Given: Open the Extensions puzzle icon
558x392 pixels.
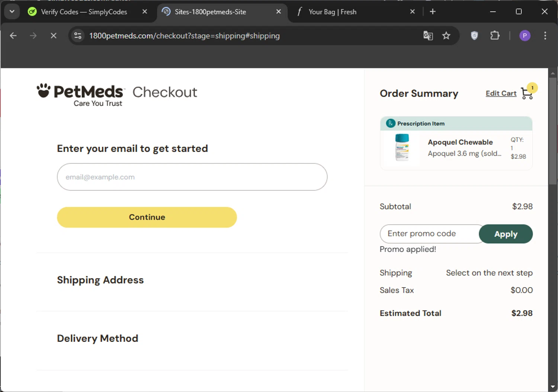Looking at the screenshot, I should click(495, 36).
